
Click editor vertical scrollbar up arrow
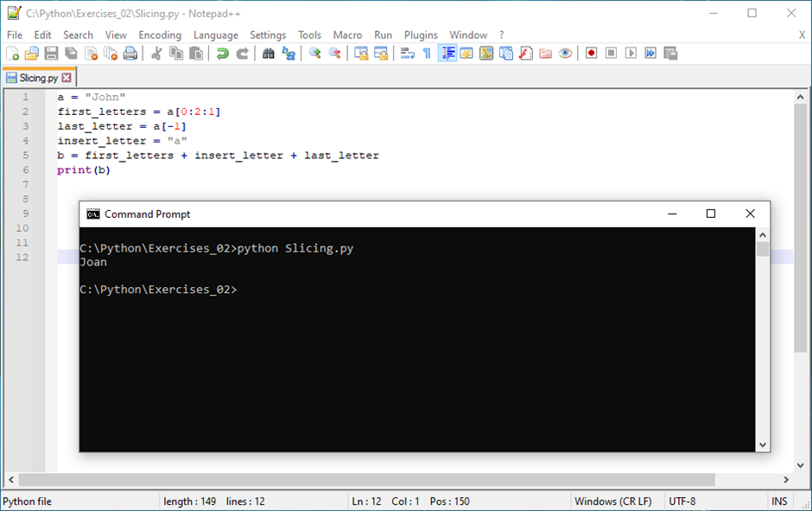(800, 97)
